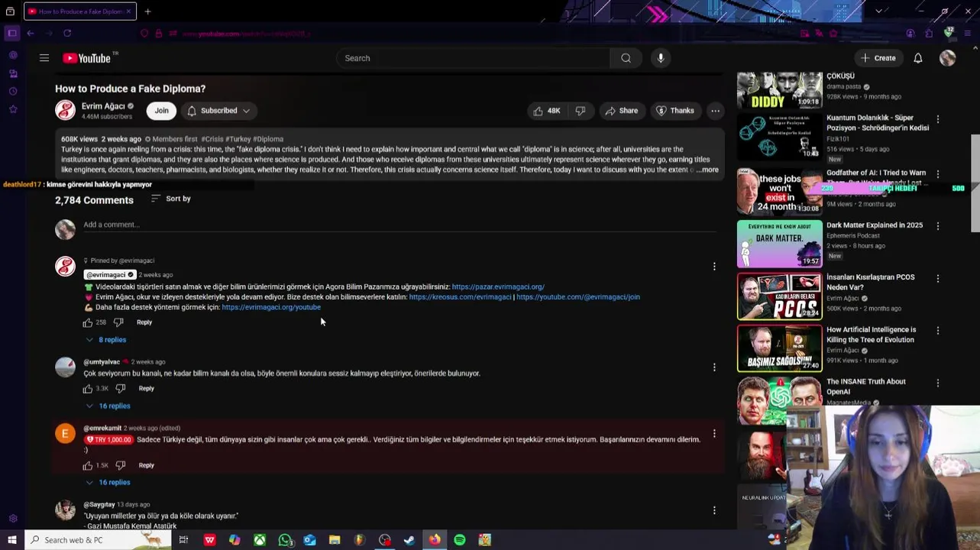Screen dimensions: 980x550
Task: Expand 16 replies under the @umtyalvac comment
Action: [108, 406]
